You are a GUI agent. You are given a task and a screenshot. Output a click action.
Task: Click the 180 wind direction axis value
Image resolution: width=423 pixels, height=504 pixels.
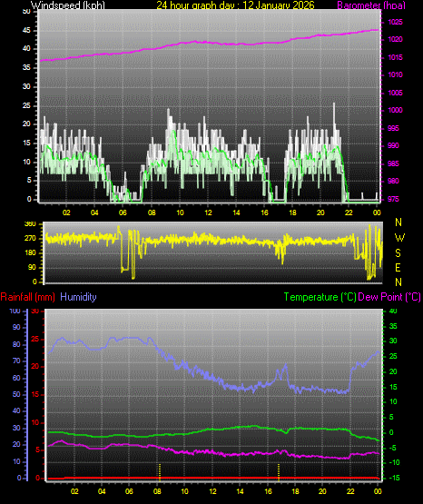(30, 253)
